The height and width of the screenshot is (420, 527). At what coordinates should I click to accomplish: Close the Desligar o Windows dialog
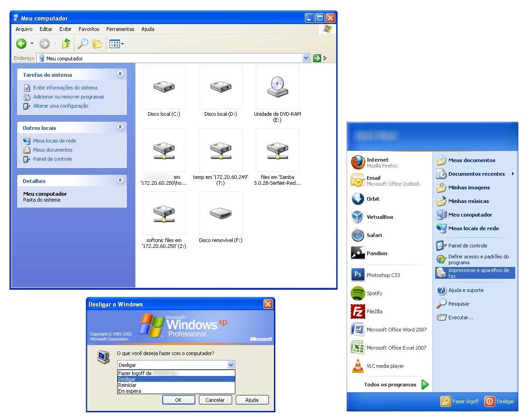click(268, 304)
